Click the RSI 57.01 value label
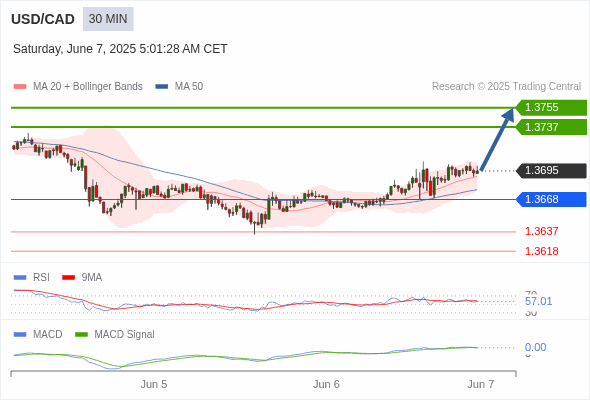590x400 pixels. pyautogui.click(x=538, y=301)
